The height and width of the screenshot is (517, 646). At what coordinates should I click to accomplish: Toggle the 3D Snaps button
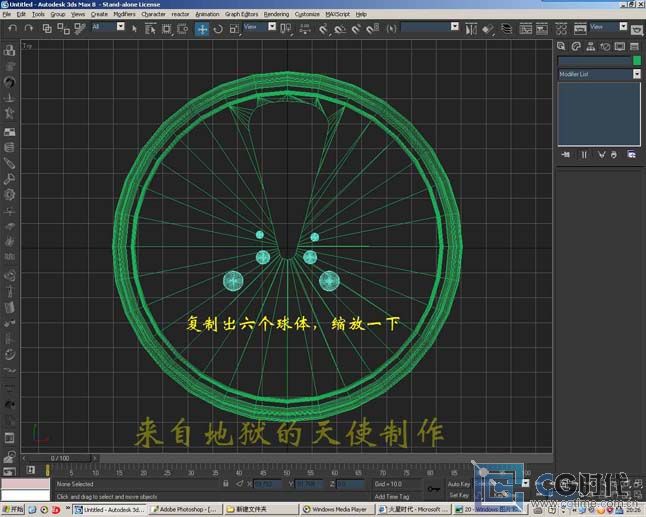(324, 29)
